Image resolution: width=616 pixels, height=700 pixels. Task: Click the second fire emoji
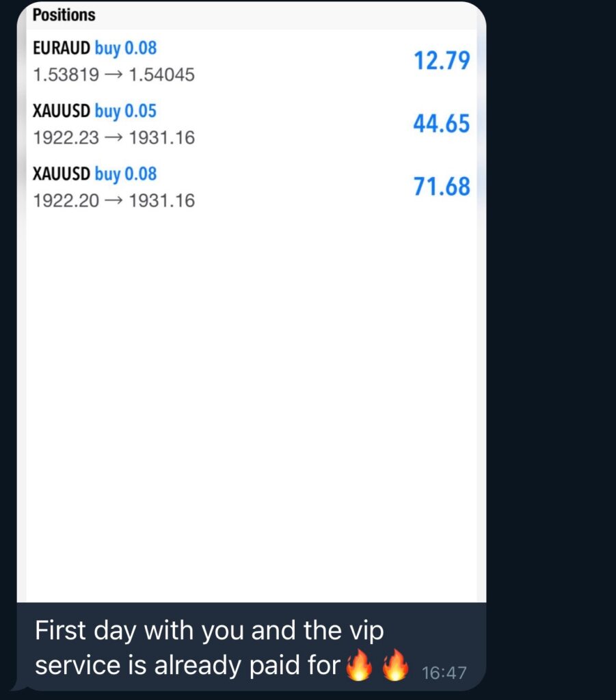point(395,664)
